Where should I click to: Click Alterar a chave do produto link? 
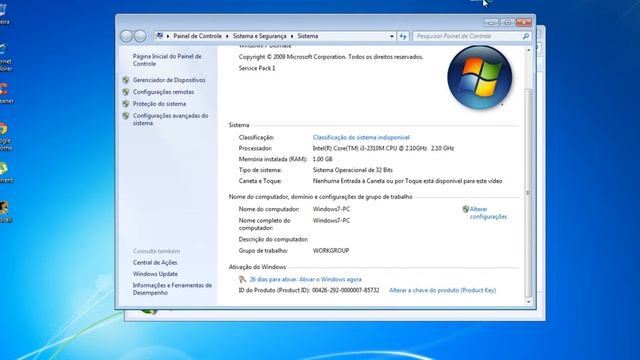coord(442,291)
